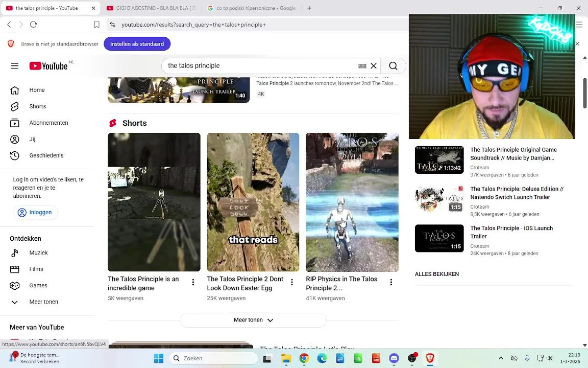Open Google Chrome from the taskbar
588x368 pixels.
point(304,359)
